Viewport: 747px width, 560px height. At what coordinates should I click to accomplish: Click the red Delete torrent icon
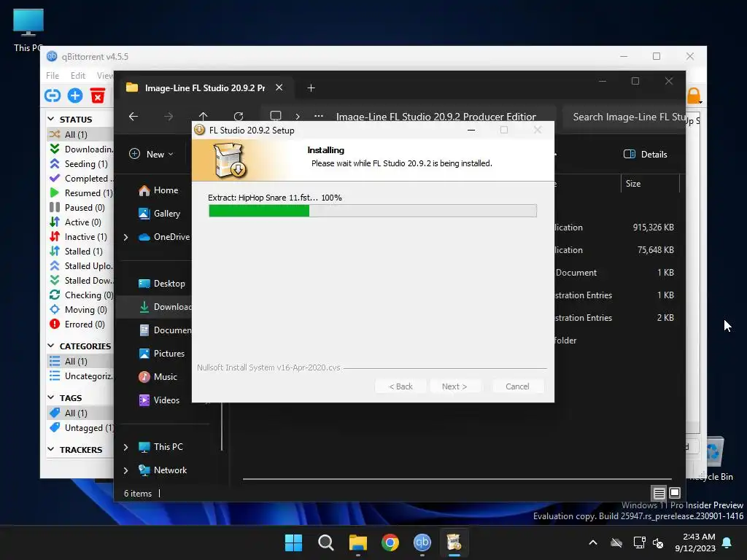98,96
